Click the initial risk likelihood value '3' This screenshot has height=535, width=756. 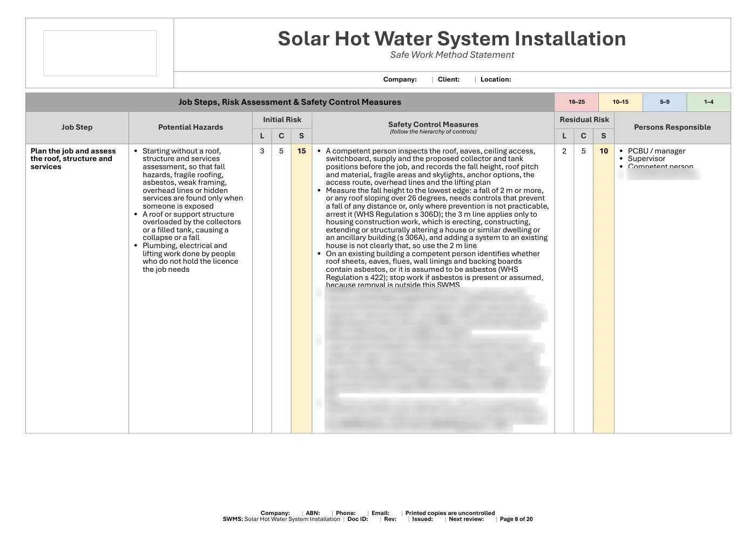point(262,151)
